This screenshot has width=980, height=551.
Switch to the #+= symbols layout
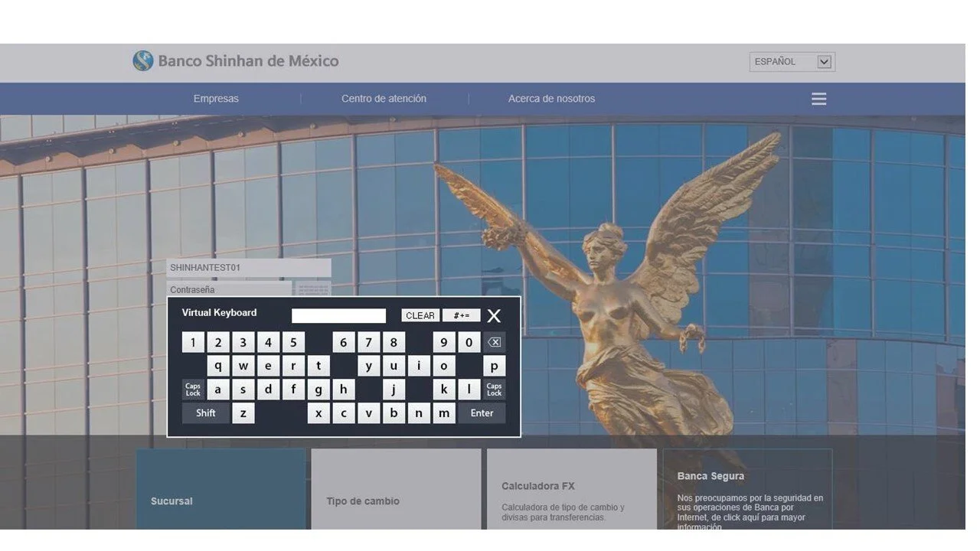(x=462, y=315)
